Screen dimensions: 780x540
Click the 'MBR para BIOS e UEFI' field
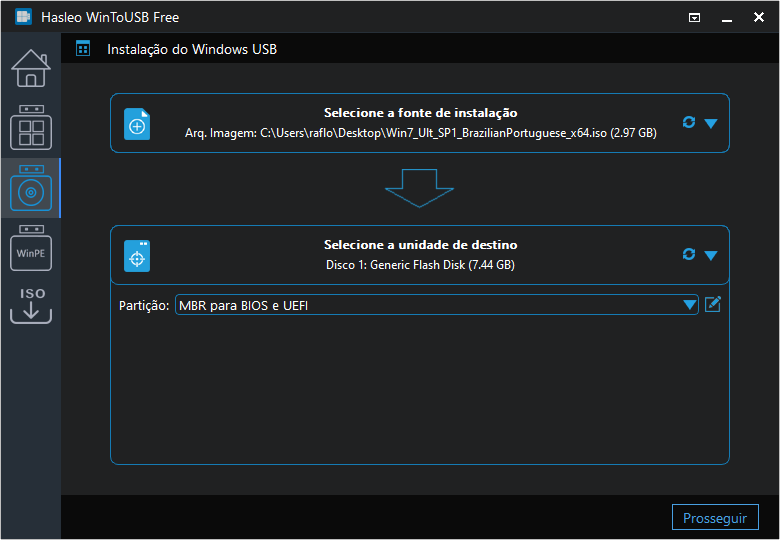(x=436, y=305)
